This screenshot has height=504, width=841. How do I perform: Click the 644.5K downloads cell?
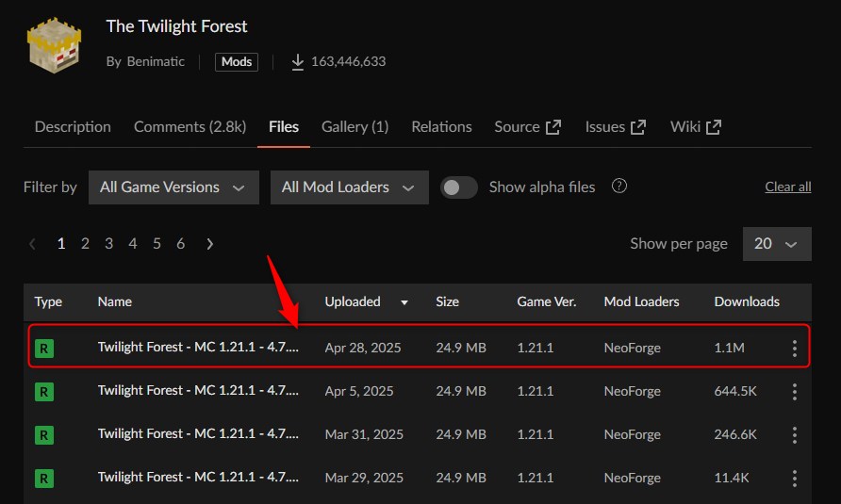(x=735, y=391)
